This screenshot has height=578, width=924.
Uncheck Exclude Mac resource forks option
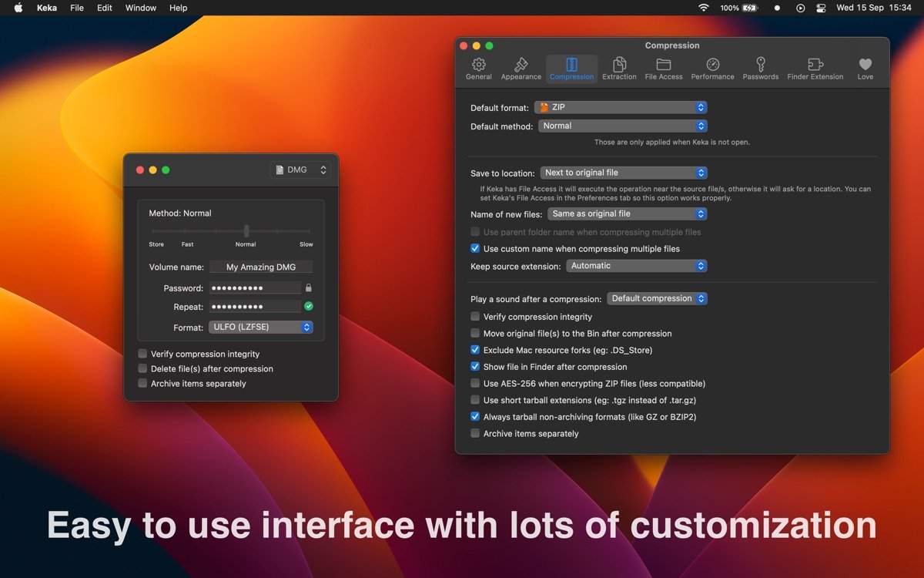point(475,350)
